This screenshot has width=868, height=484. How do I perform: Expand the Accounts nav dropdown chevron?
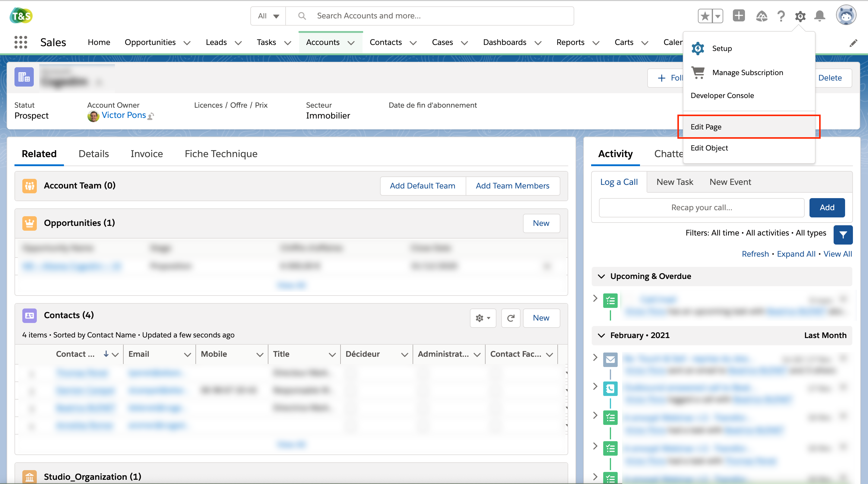point(351,43)
